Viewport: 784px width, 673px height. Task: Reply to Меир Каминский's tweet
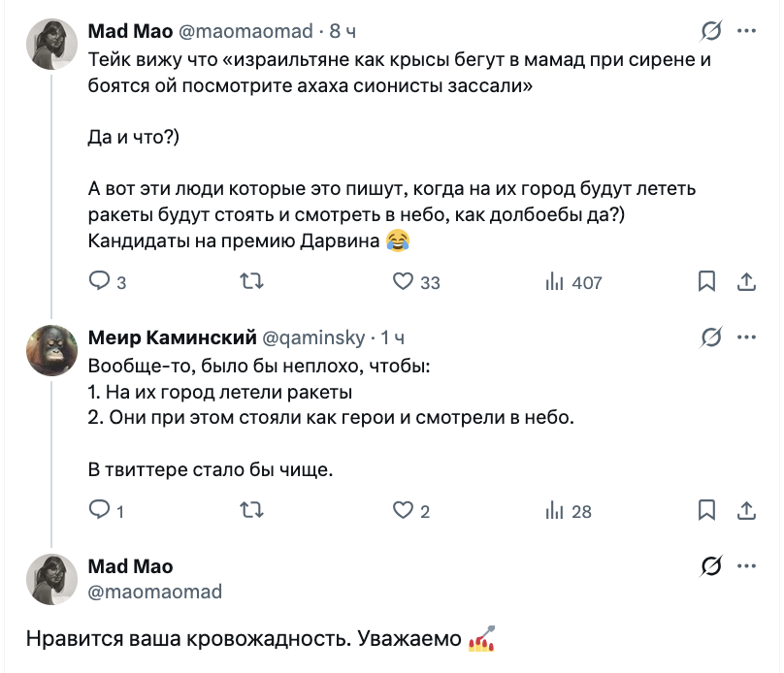click(100, 510)
